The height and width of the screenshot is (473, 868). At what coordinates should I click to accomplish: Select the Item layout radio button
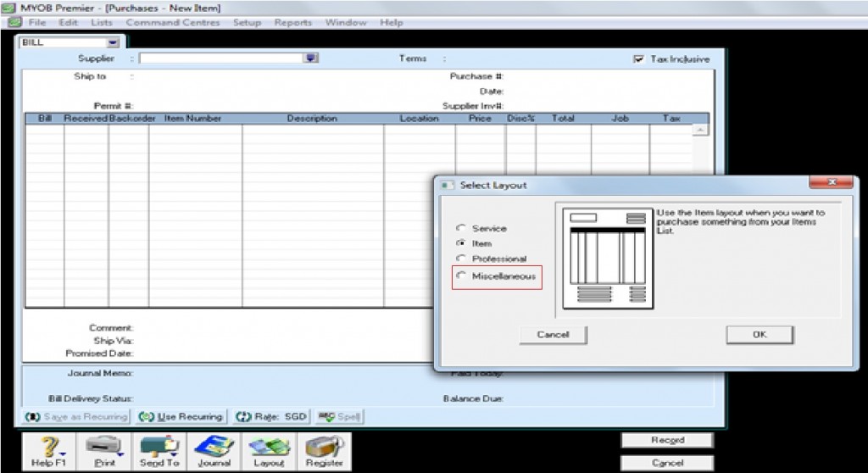click(460, 242)
